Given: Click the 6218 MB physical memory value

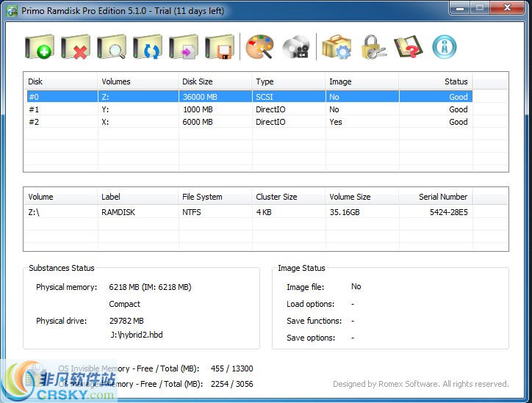Looking at the screenshot, I should click(150, 287).
